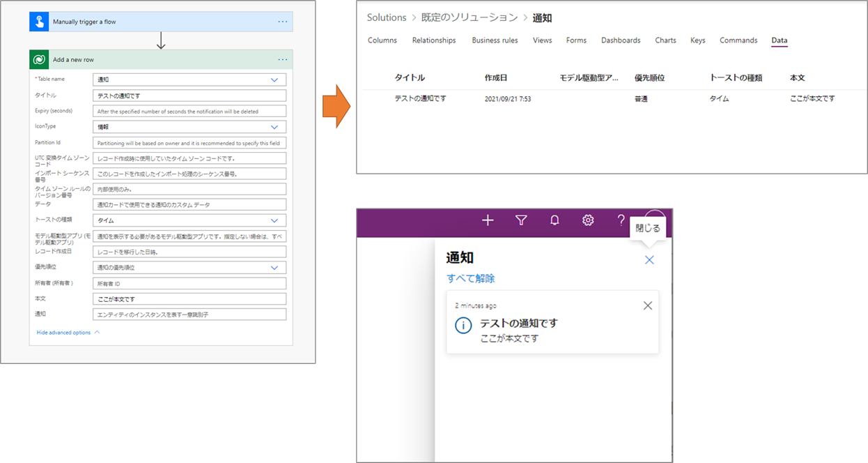The height and width of the screenshot is (463, 868).
Task: Switch to the Forms tab
Action: (576, 40)
